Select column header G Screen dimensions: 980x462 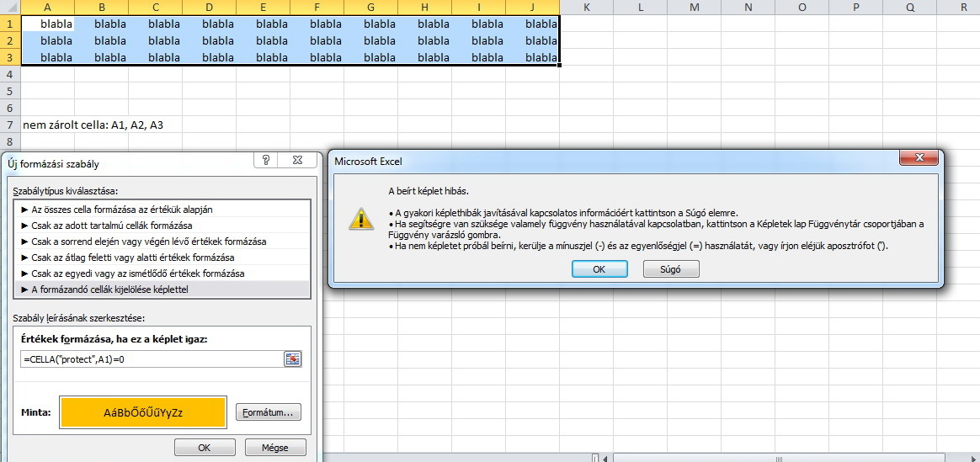(x=370, y=8)
